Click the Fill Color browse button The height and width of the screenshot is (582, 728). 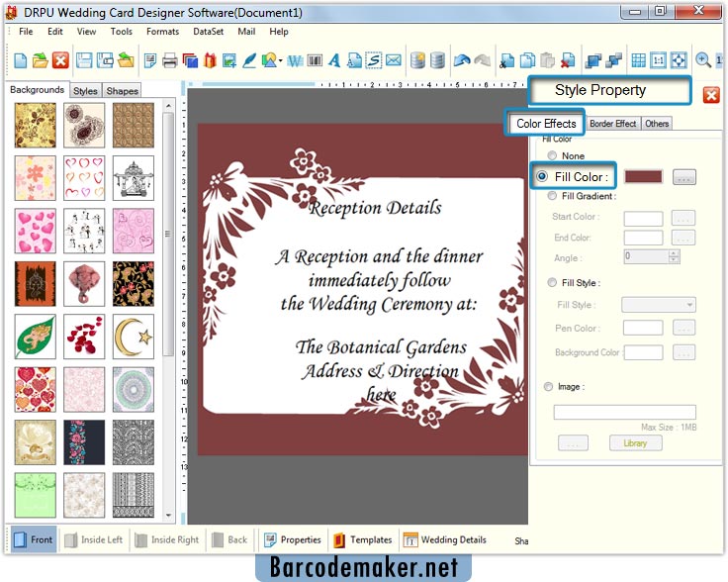[684, 177]
